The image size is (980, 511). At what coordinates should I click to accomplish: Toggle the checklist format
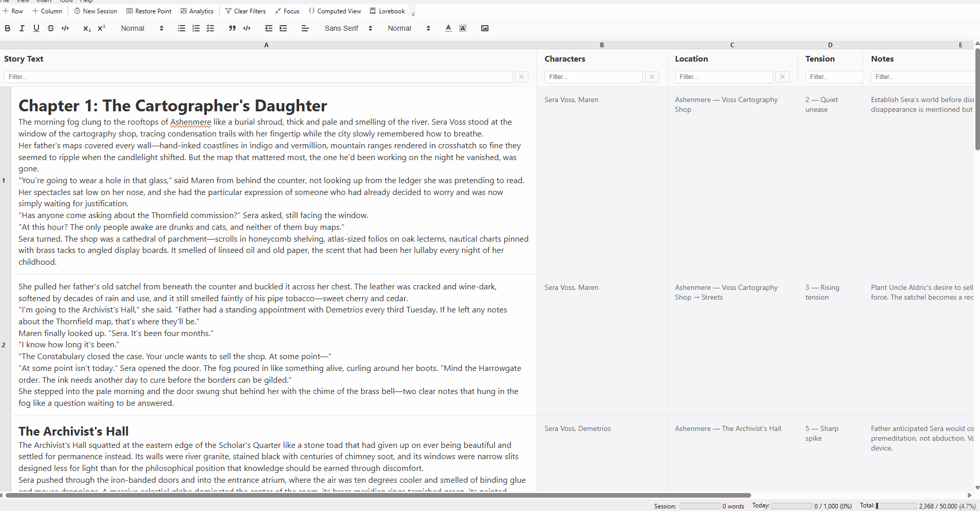210,28
